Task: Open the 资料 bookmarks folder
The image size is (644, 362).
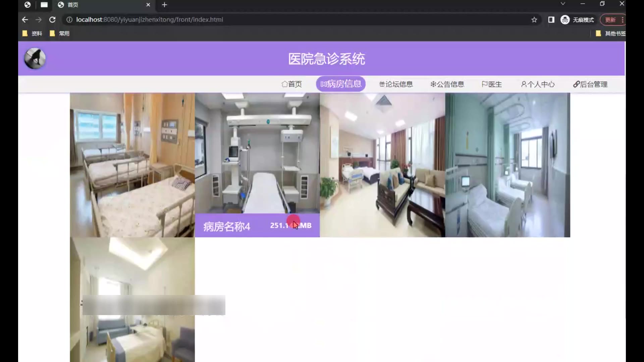Action: click(33, 34)
